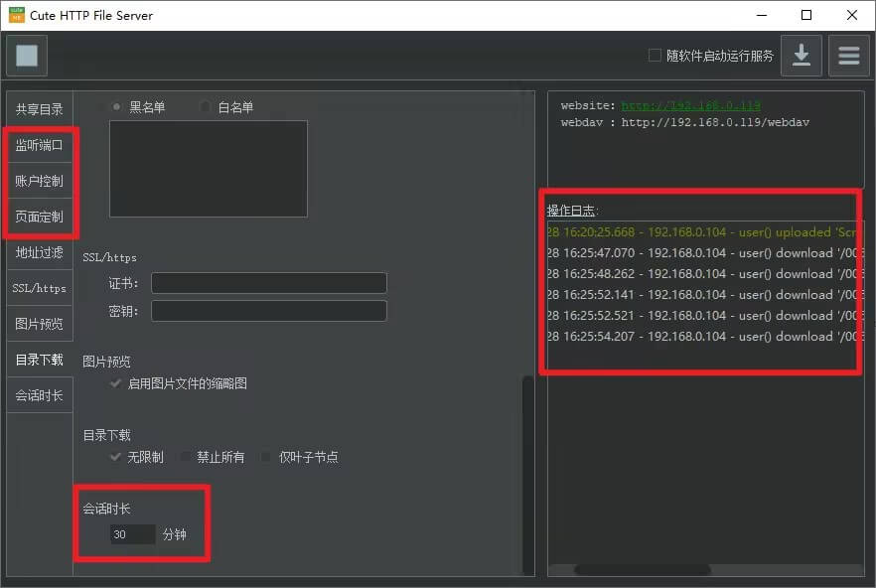
Task: Toggle 启用图片文件的缩略图 checkbox
Action: pos(116,384)
